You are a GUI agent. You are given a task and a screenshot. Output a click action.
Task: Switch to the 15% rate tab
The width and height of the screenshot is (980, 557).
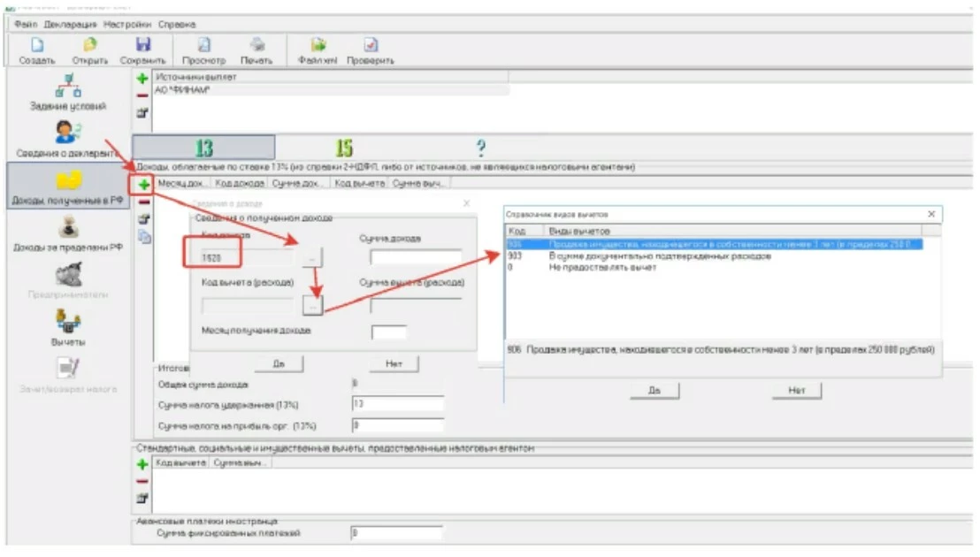344,149
